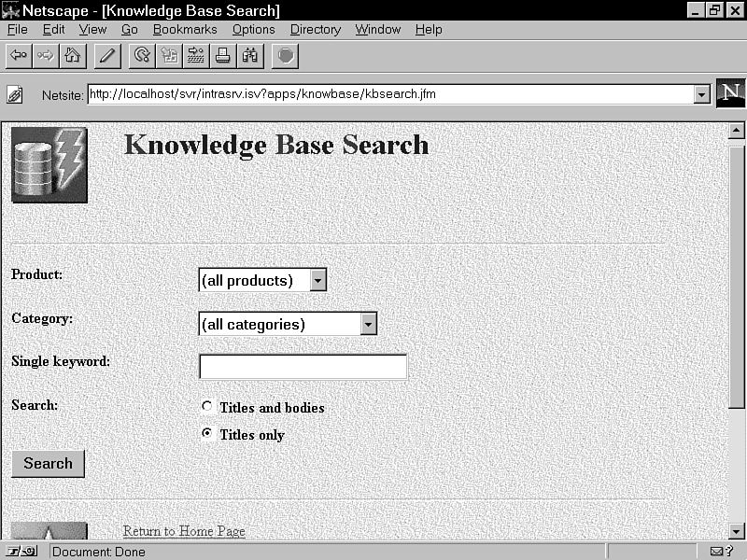The height and width of the screenshot is (560, 747).
Task: Select the Titles and bodies radio option
Action: tap(207, 407)
